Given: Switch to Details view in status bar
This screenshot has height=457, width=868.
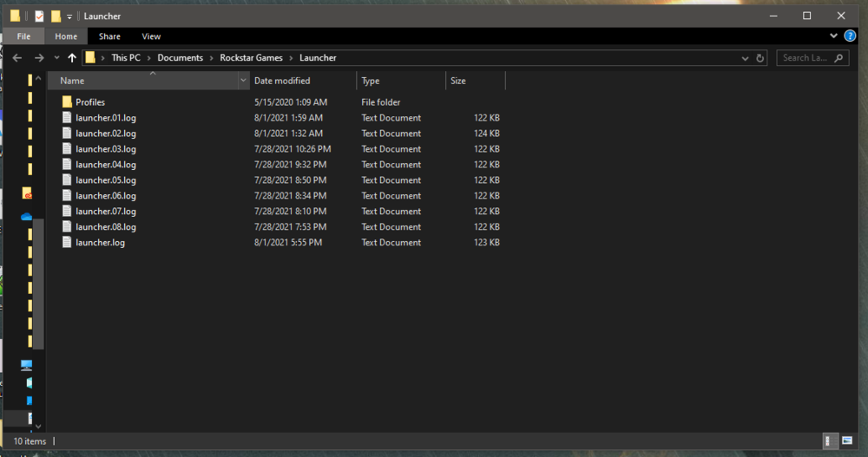Looking at the screenshot, I should pyautogui.click(x=829, y=441).
